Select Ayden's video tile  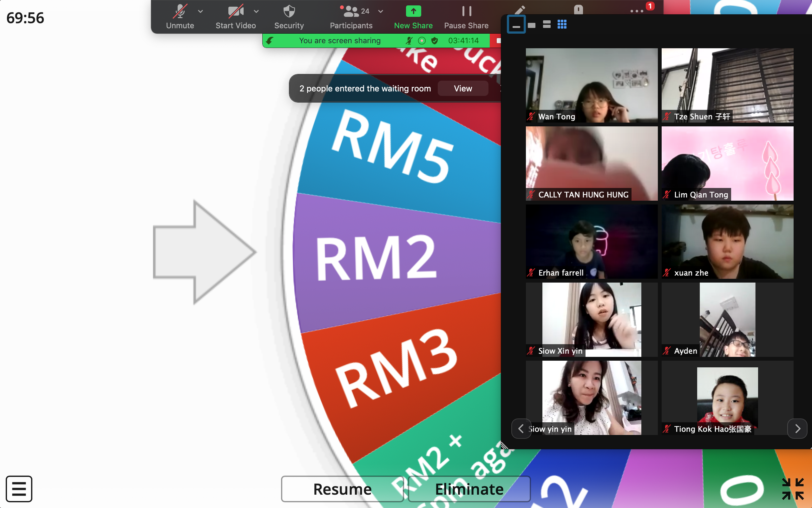point(727,319)
